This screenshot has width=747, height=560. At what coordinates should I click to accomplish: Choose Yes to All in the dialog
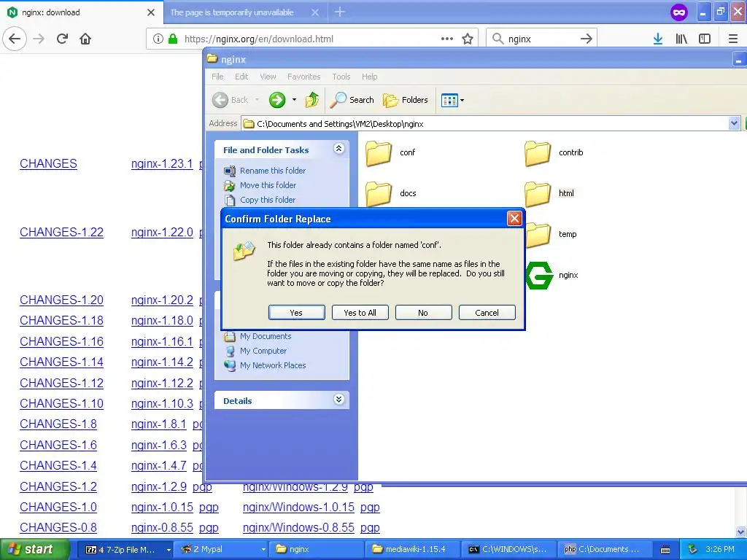tap(360, 312)
